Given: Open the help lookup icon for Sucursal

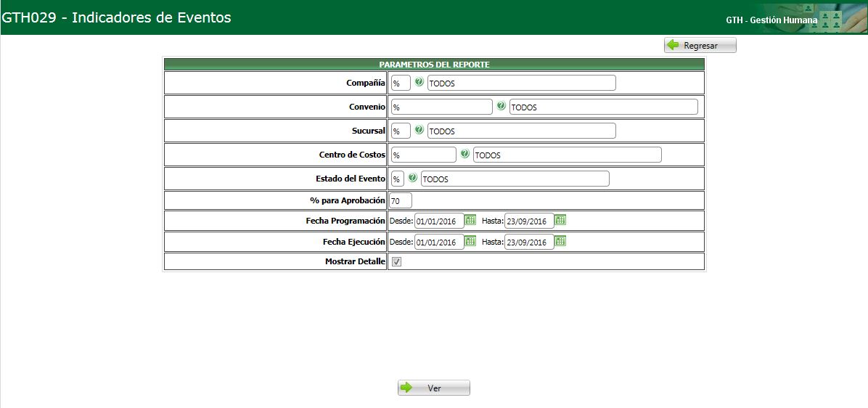Looking at the screenshot, I should pyautogui.click(x=419, y=130).
